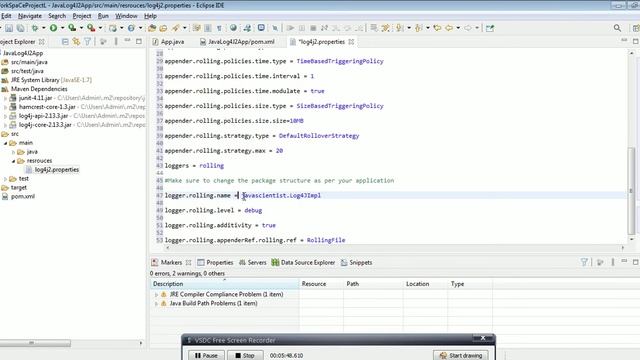This screenshot has width=640, height=360.
Task: Click the Markers view filter icon
Action: pyautogui.click(x=584, y=262)
